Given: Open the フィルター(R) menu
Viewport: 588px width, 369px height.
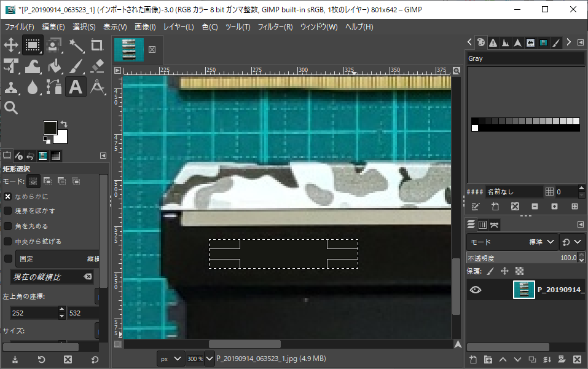Looking at the screenshot, I should coord(275,27).
